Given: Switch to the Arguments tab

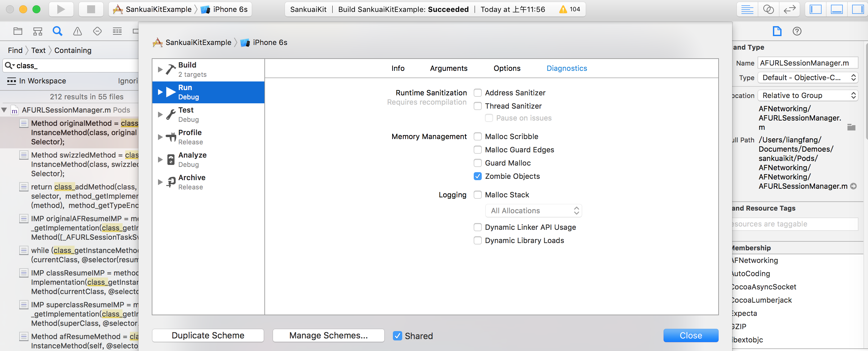Looking at the screenshot, I should click(448, 69).
